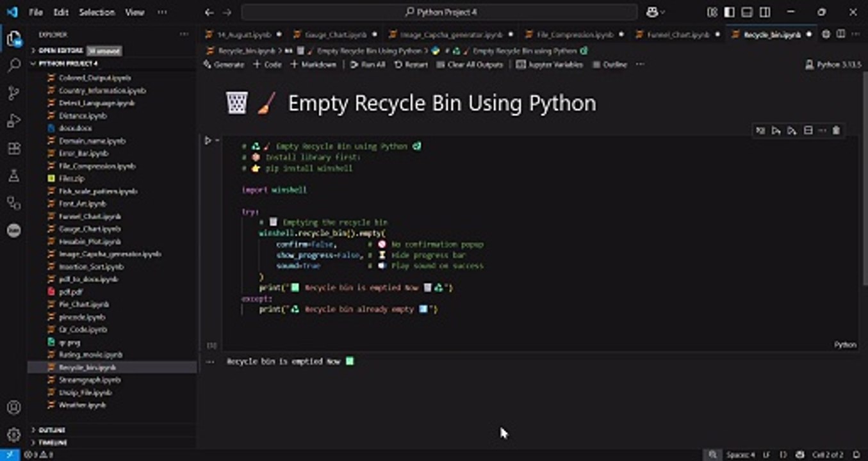868x461 pixels.
Task: Add a new Code cell
Action: (x=267, y=65)
